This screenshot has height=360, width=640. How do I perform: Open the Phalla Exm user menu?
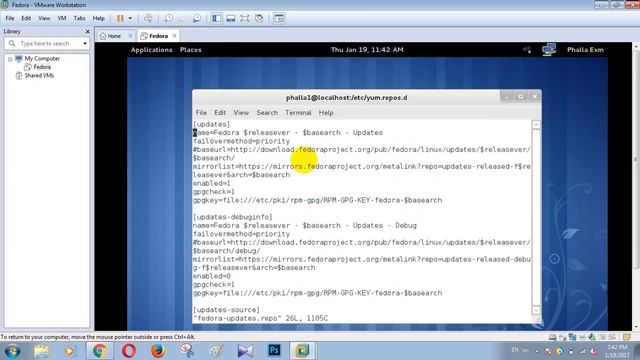click(585, 50)
